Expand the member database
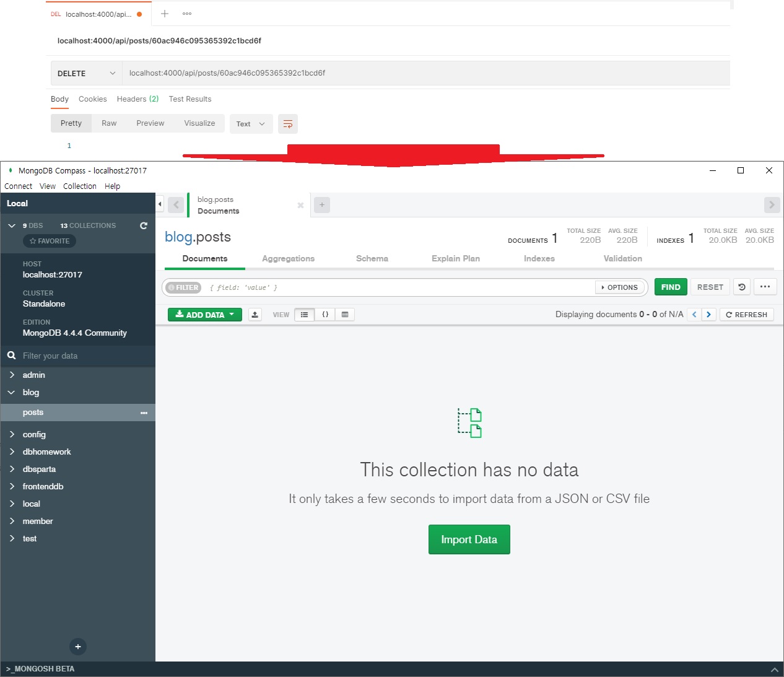 pyautogui.click(x=12, y=521)
